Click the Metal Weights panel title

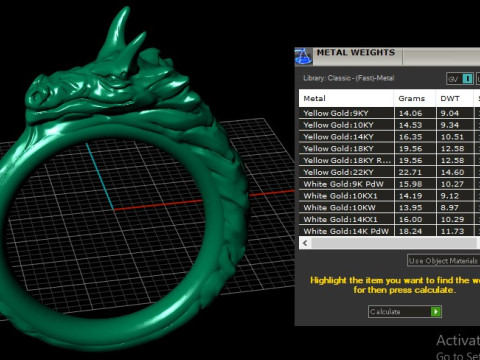356,53
